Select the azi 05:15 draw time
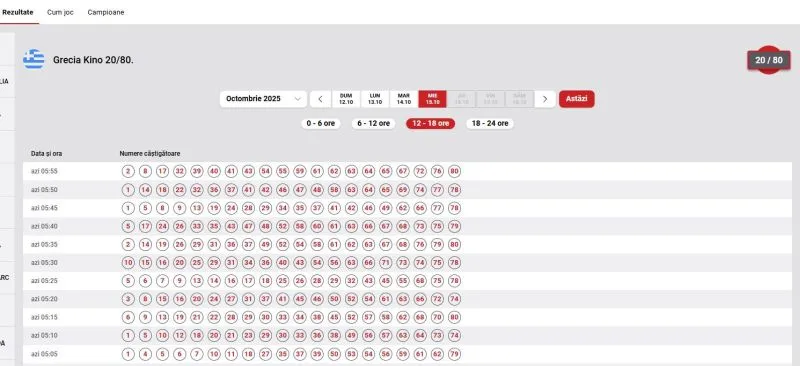The height and width of the screenshot is (366, 800). point(44,318)
